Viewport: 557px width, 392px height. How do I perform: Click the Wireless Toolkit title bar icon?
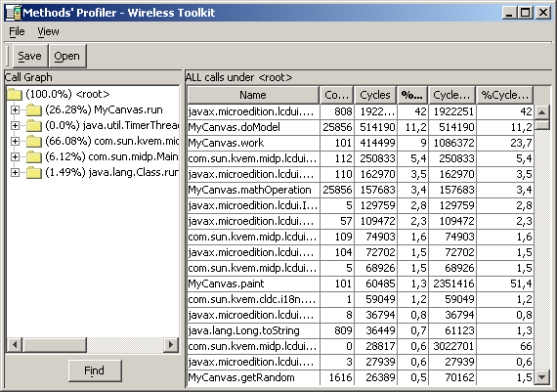13,13
